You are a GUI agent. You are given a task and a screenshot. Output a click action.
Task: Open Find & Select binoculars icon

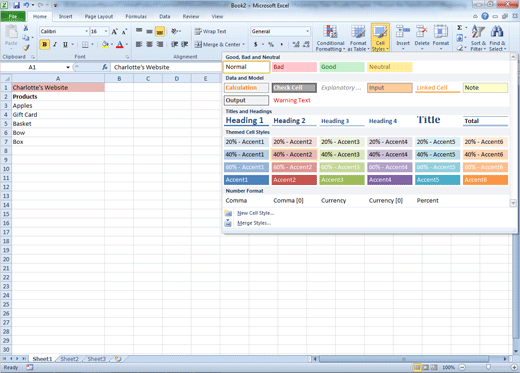[497, 32]
